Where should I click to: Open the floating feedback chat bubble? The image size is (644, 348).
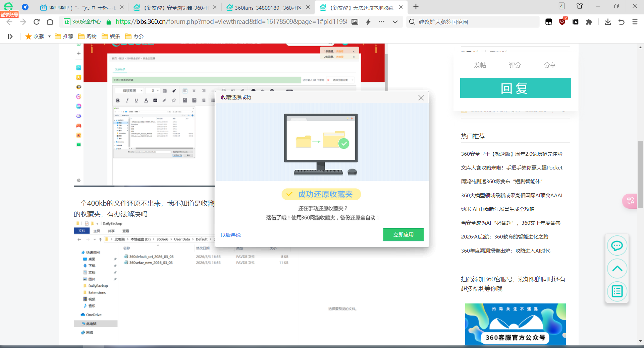pyautogui.click(x=617, y=246)
